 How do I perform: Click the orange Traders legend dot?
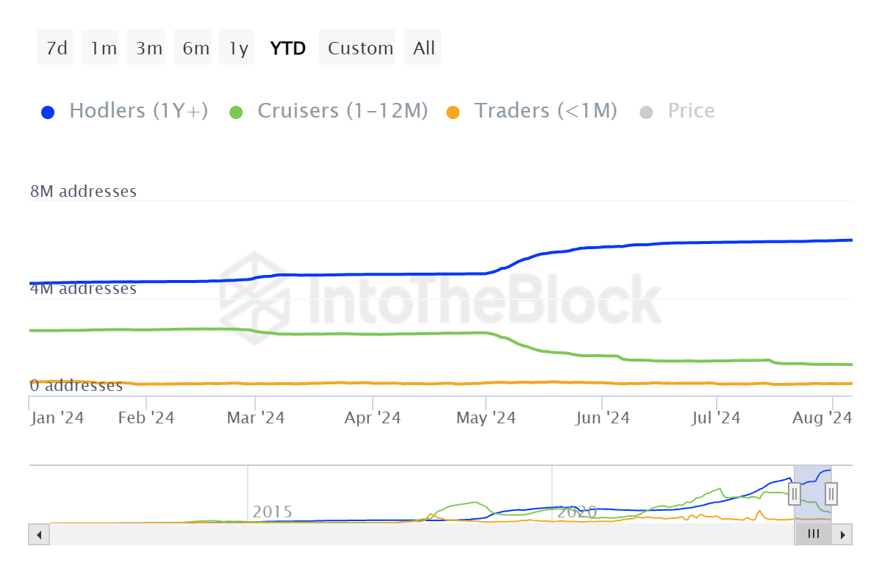[453, 112]
